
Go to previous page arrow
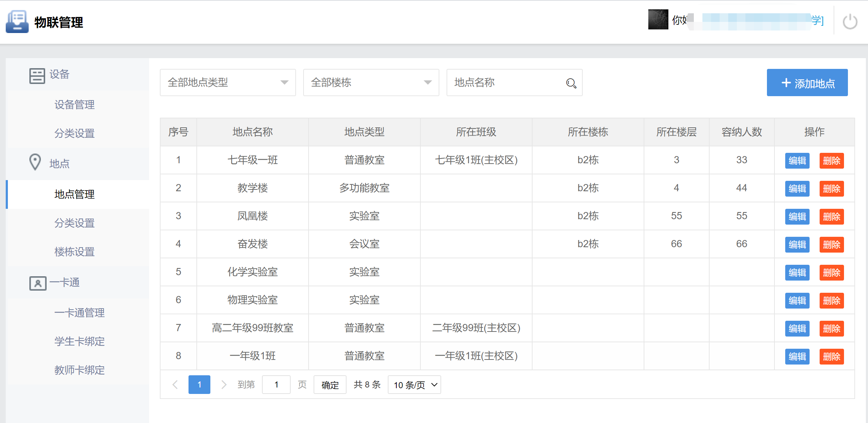175,385
